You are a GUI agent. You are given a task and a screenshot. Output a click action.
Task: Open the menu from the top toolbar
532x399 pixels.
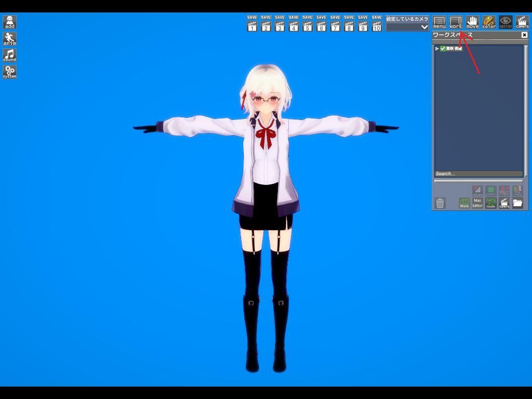point(440,21)
